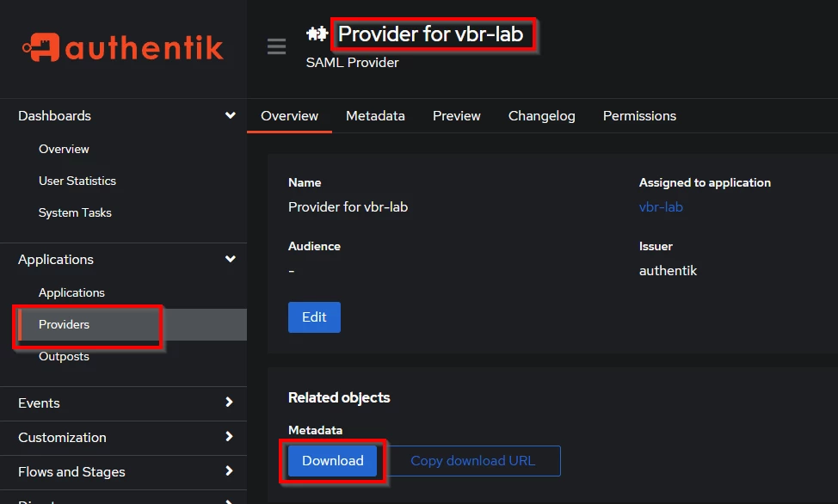Download the provider metadata
This screenshot has height=504, width=838.
coord(332,461)
